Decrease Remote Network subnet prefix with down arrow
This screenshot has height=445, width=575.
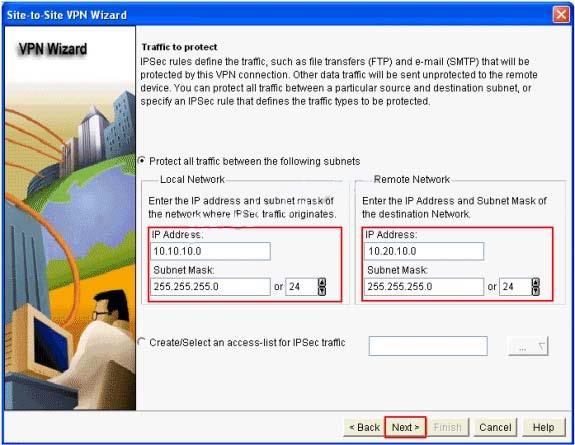(536, 291)
